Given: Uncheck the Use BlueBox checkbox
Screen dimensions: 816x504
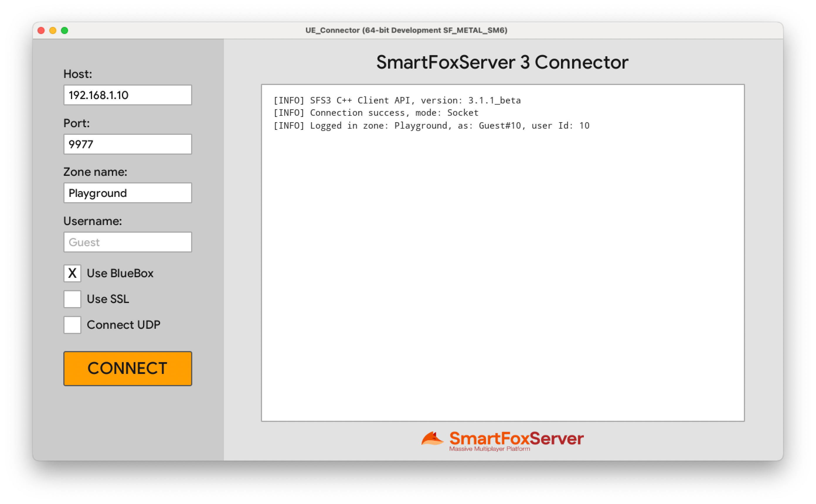Looking at the screenshot, I should click(72, 273).
